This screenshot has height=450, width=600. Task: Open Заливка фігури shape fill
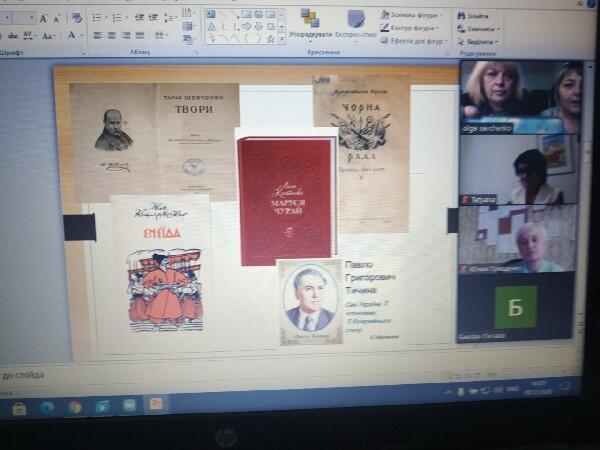412,15
